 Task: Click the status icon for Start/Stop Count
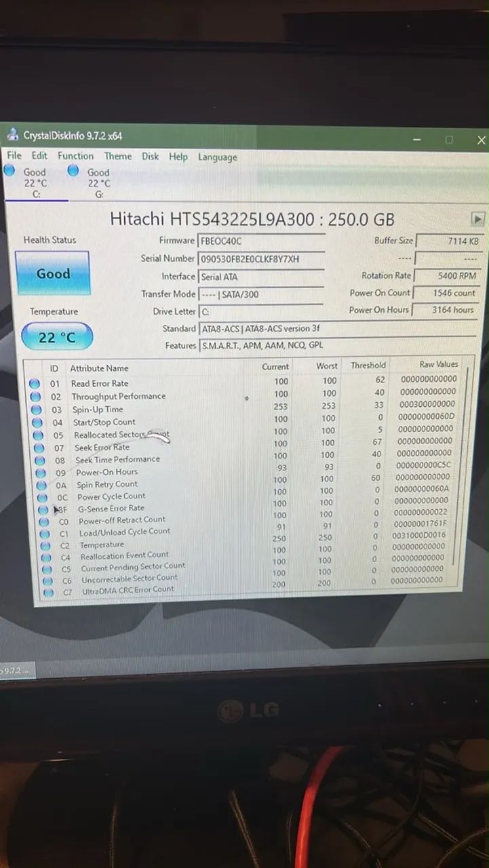tap(37, 423)
